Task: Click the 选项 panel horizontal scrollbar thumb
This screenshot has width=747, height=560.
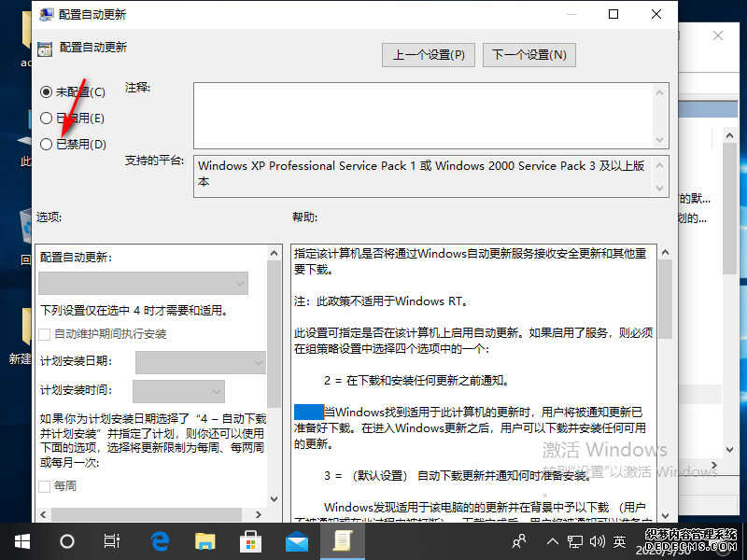Action: pyautogui.click(x=147, y=515)
